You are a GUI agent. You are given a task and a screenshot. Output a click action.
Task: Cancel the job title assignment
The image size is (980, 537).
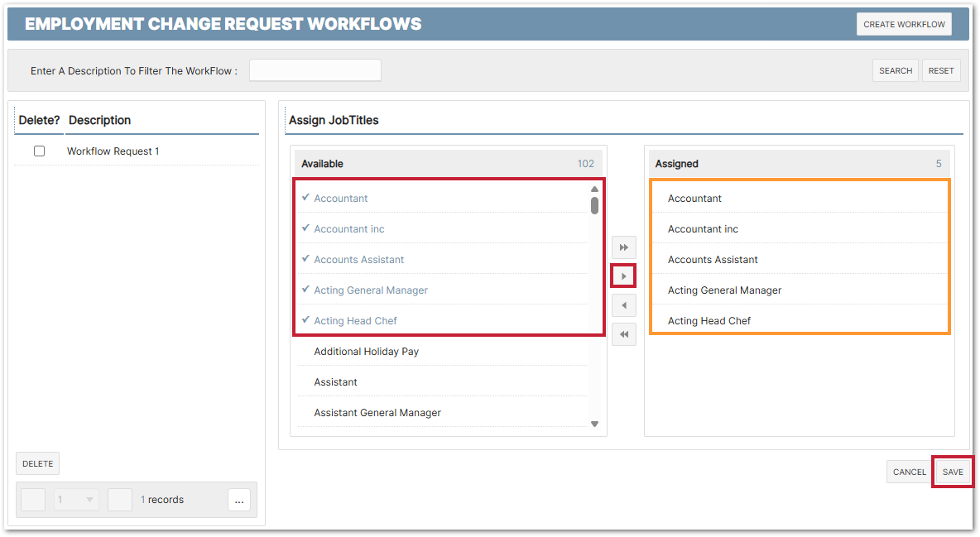[909, 472]
